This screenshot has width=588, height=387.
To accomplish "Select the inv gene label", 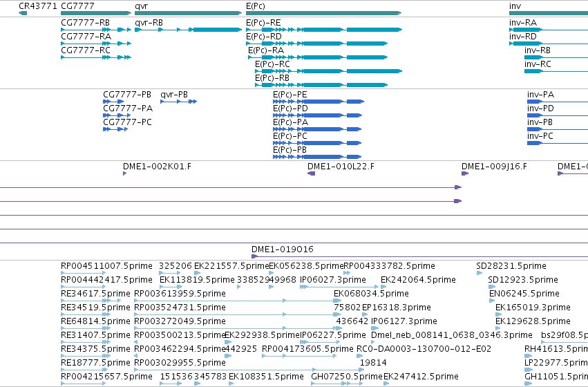I will (x=515, y=6).
